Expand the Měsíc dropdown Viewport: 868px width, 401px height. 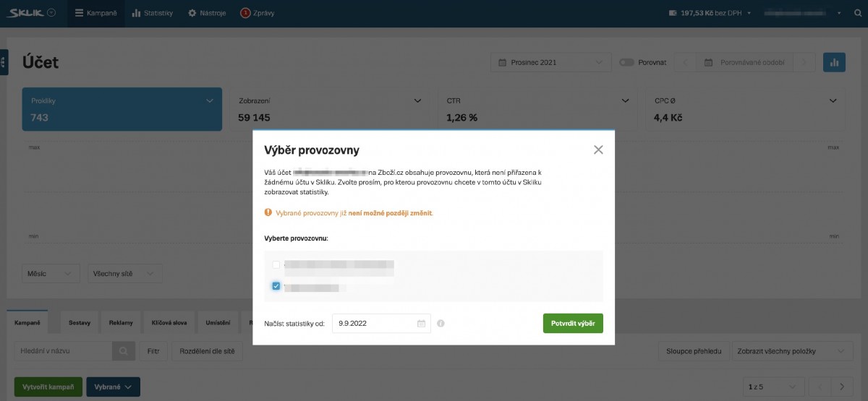pos(51,274)
